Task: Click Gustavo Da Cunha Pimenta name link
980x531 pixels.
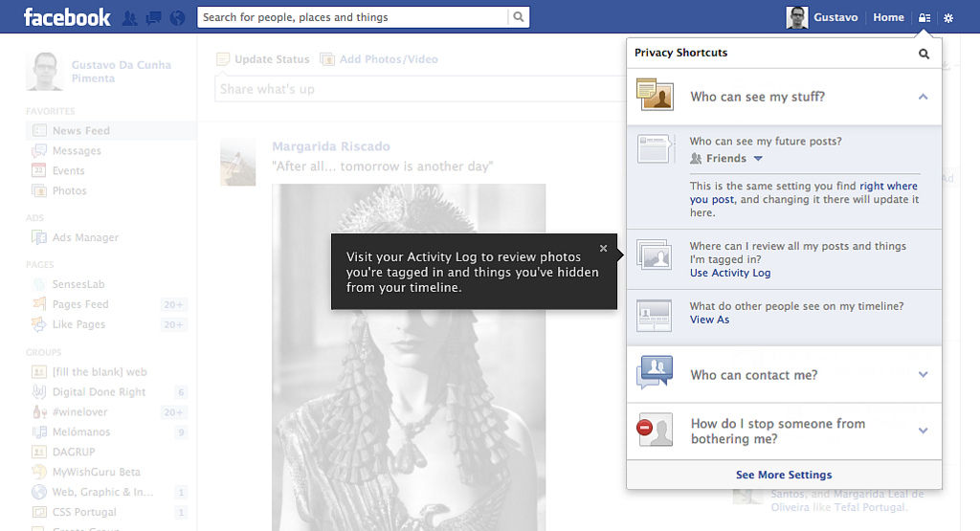Action: click(122, 71)
